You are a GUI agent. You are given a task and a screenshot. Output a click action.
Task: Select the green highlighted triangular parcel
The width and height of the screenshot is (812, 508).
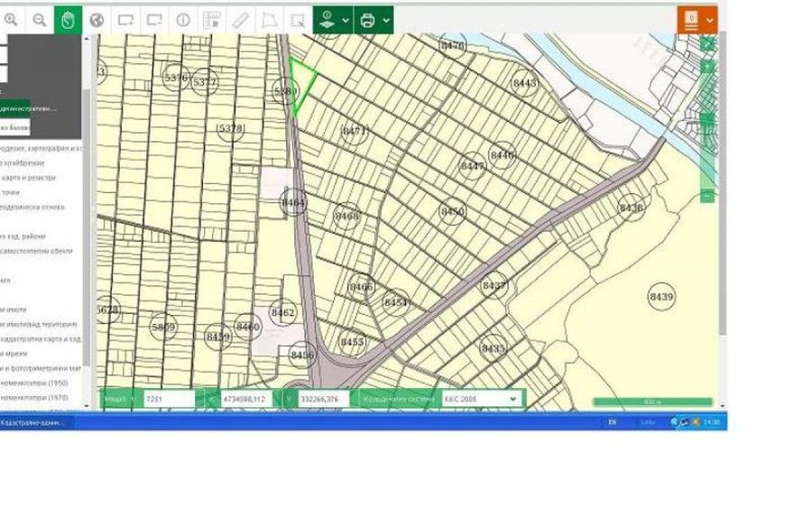[x=302, y=83]
